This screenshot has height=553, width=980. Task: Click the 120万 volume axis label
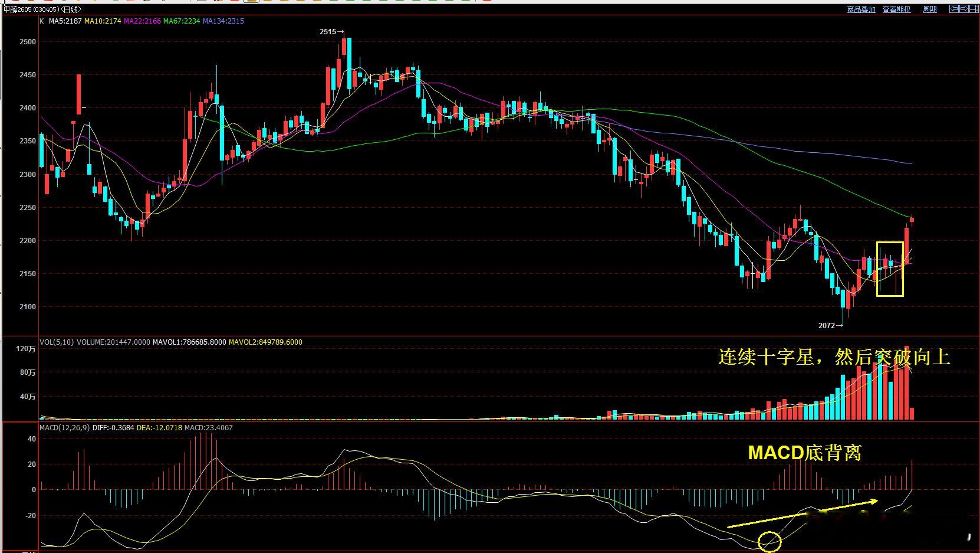tap(26, 349)
